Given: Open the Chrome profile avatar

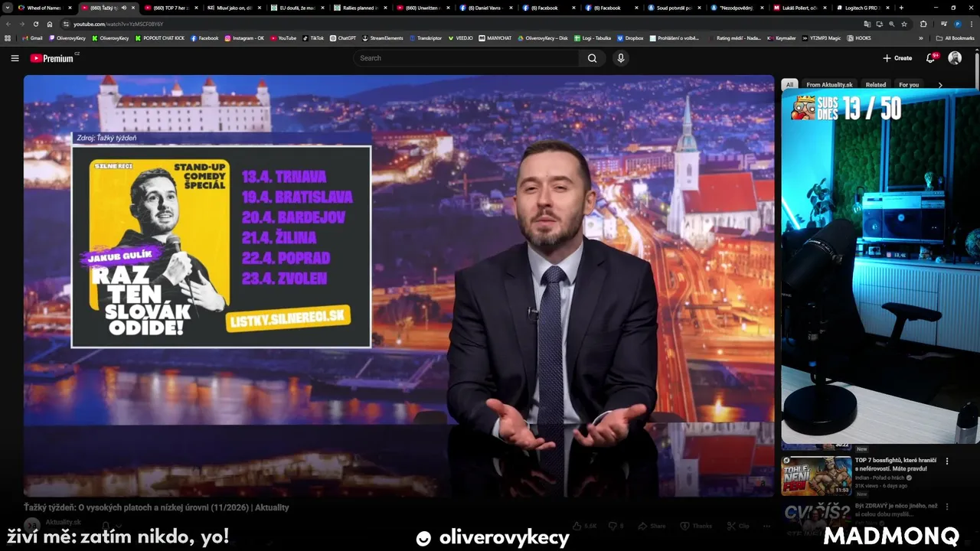Looking at the screenshot, I should (x=957, y=24).
